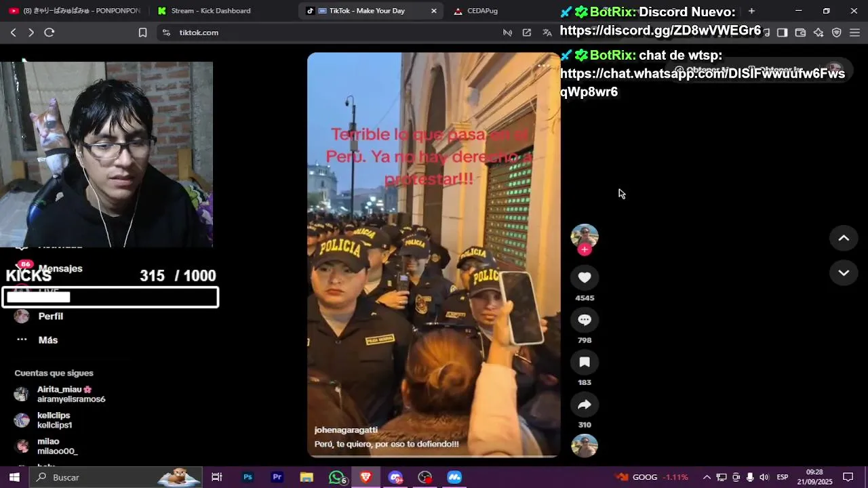This screenshot has width=868, height=488.
Task: Open the spinning sound disc below share
Action: click(585, 446)
